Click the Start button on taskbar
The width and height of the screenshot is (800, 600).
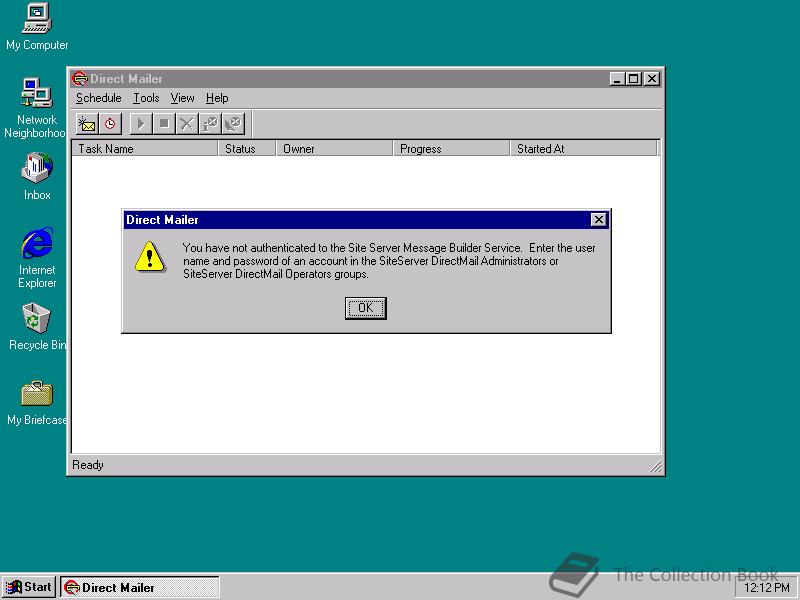29,587
